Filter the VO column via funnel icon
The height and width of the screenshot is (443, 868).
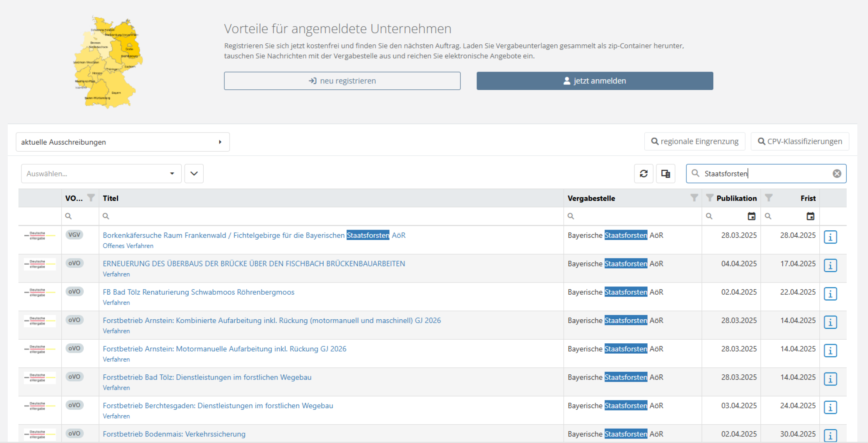(x=91, y=198)
